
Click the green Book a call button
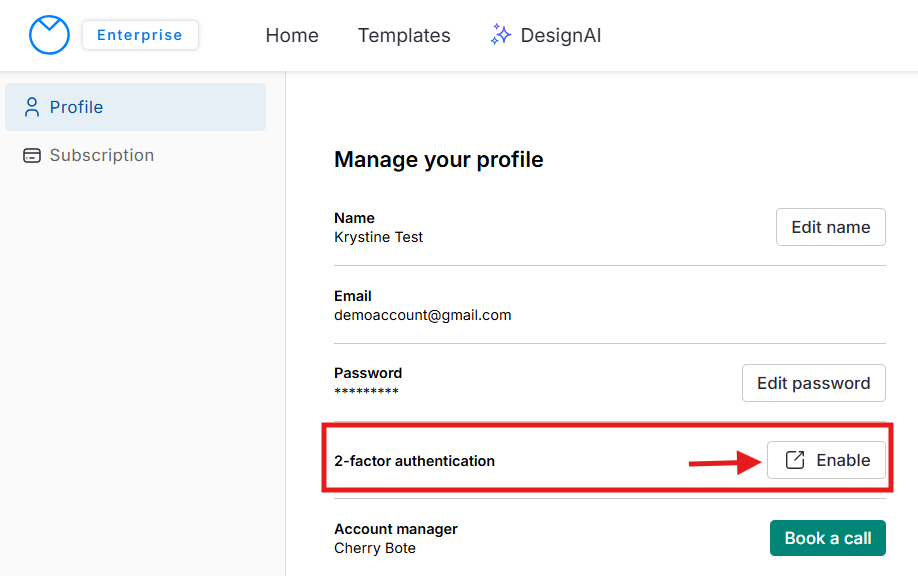[x=827, y=538]
